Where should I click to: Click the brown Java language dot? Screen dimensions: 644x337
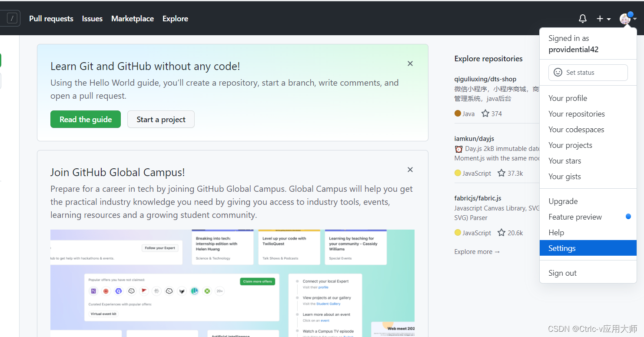coord(458,113)
